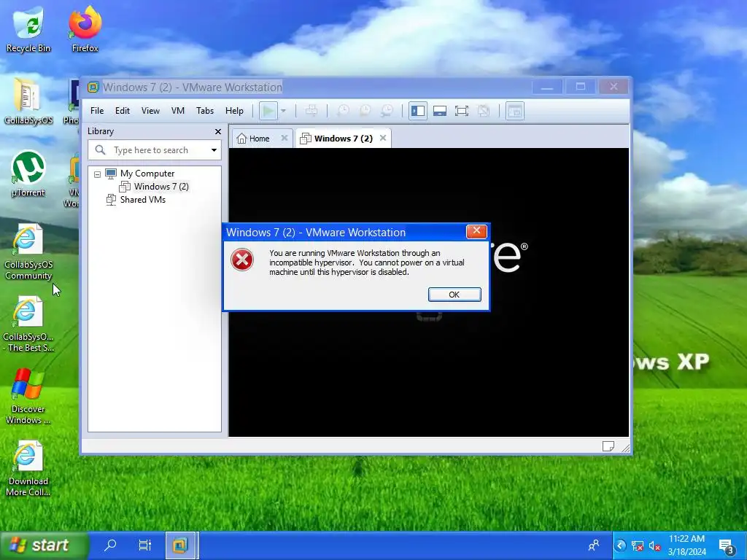Screen dimensions: 747x560
Task: Open the File menu
Action: click(x=97, y=111)
